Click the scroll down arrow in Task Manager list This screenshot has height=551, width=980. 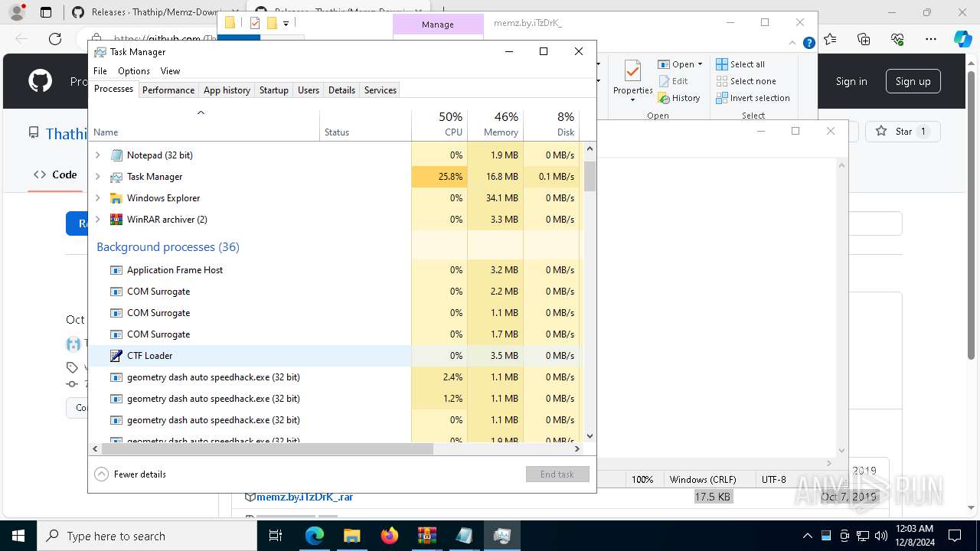click(x=590, y=436)
